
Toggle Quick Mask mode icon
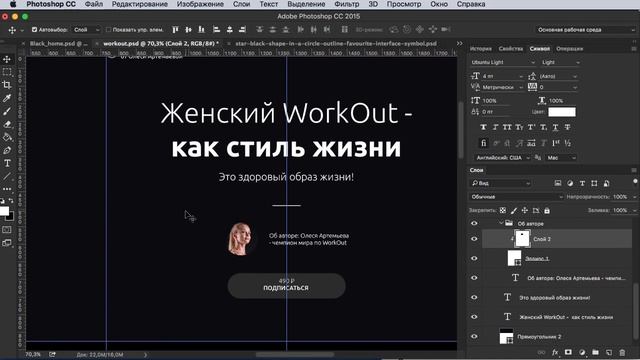[7, 230]
